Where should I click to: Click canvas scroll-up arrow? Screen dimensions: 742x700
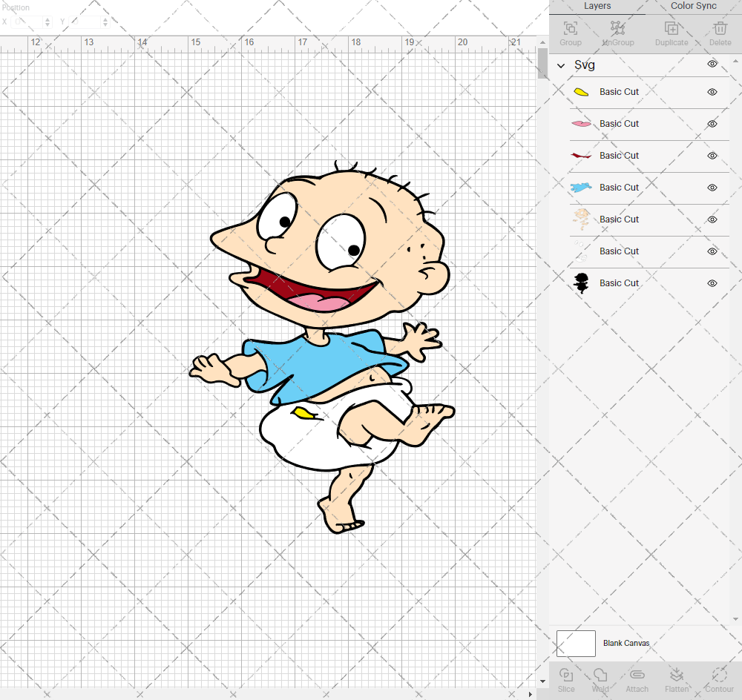543,42
